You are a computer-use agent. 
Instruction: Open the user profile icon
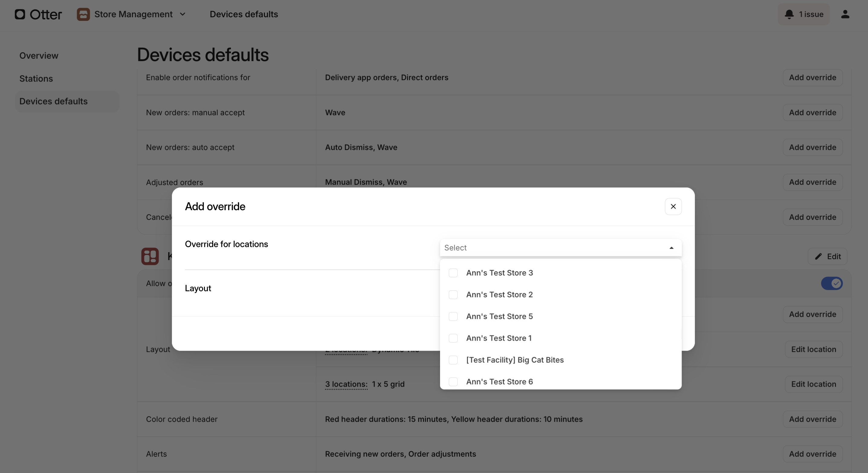pyautogui.click(x=845, y=14)
